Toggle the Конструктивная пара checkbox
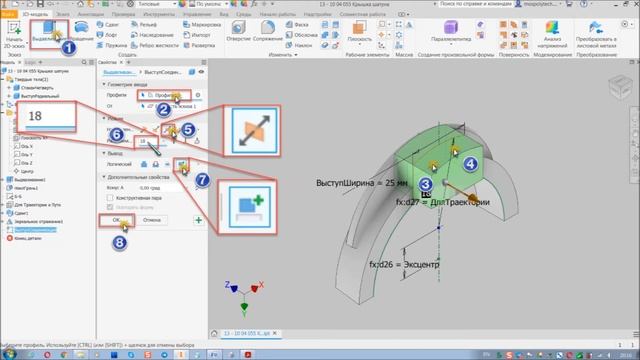Image resolution: width=640 pixels, height=360 pixels. 110,198
